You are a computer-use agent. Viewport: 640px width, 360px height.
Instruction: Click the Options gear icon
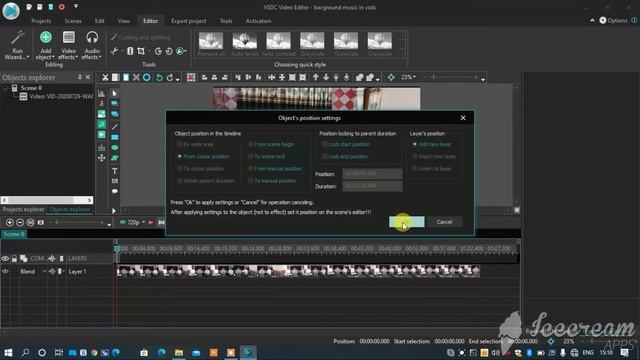point(603,20)
